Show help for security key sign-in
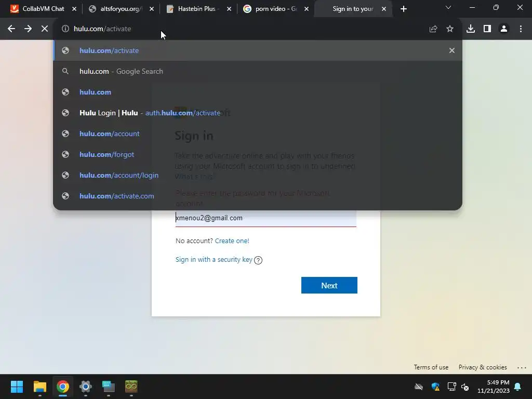Screen dimensions: 532x399 [258, 260]
